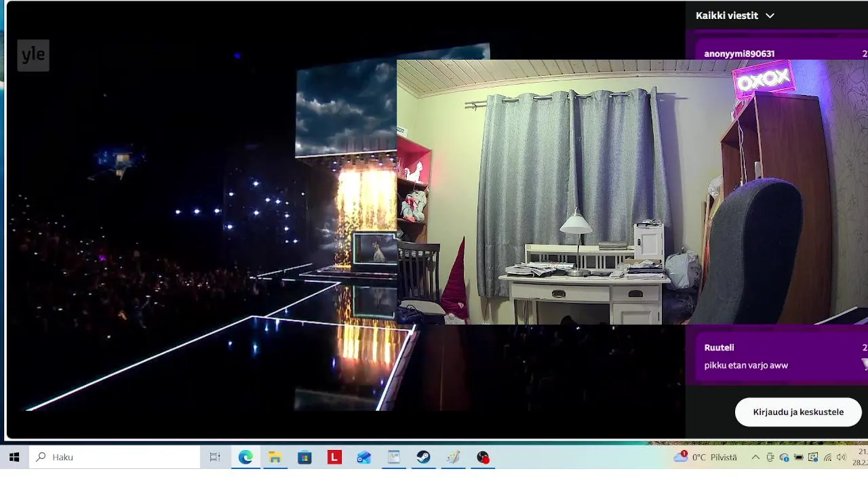868x488 pixels.
Task: Click Kirjaudu ja keskustele button
Action: [798, 412]
